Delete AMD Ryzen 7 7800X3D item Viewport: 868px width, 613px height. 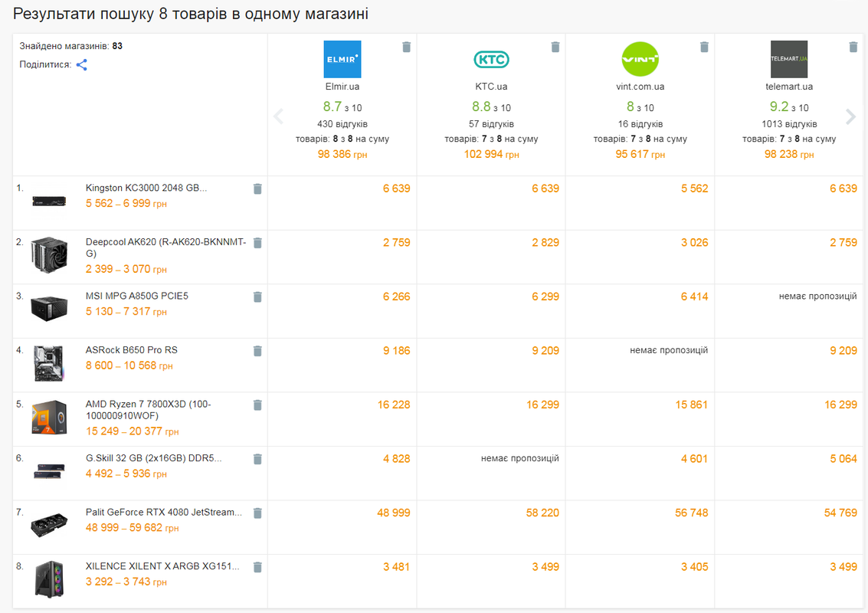coord(257,405)
